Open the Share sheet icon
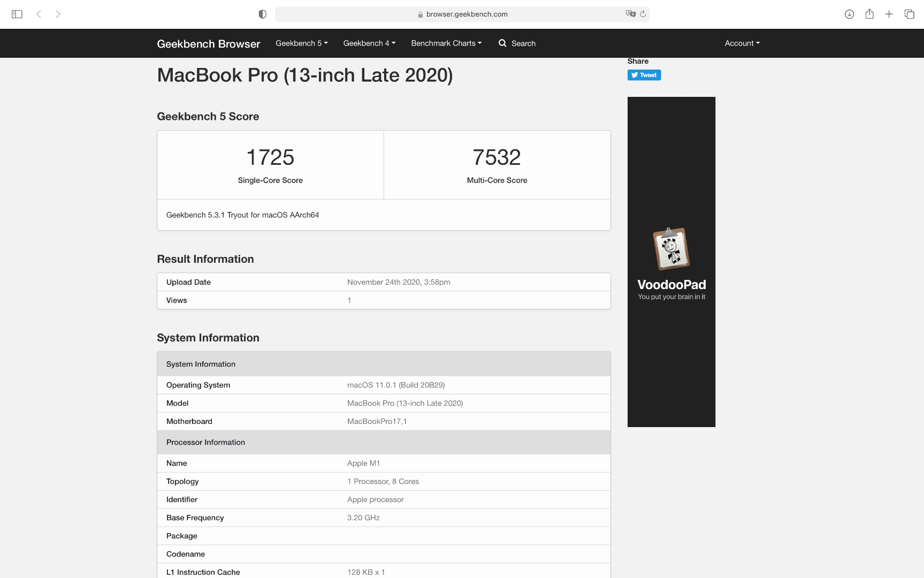The height and width of the screenshot is (578, 924). pos(869,14)
